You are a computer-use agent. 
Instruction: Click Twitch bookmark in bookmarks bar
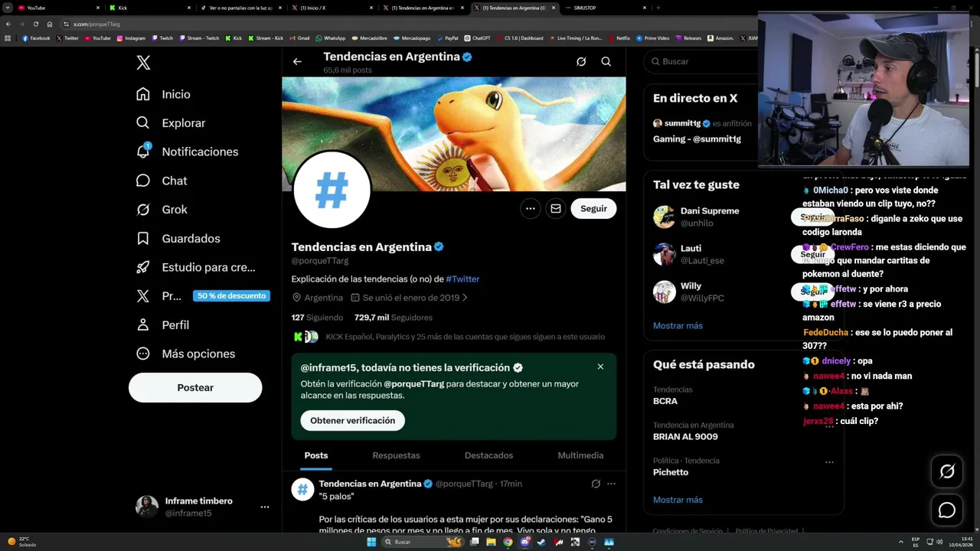[162, 37]
